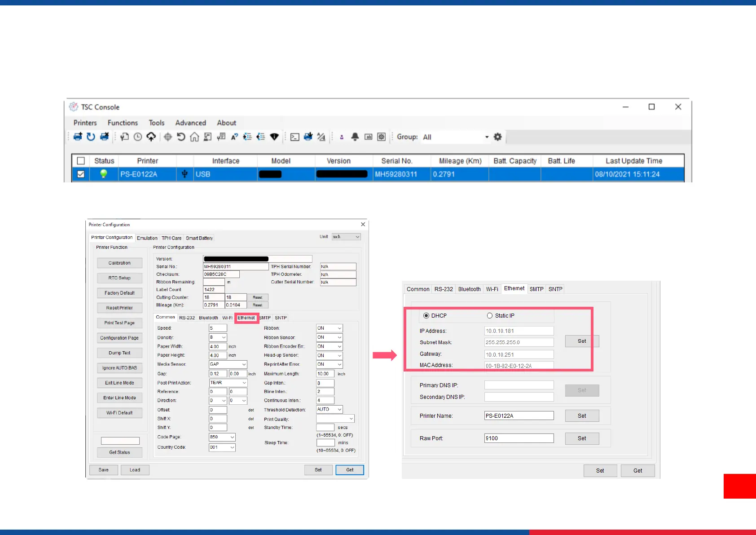Click the add printer icon in toolbar
This screenshot has width=756, height=535.
[78, 137]
